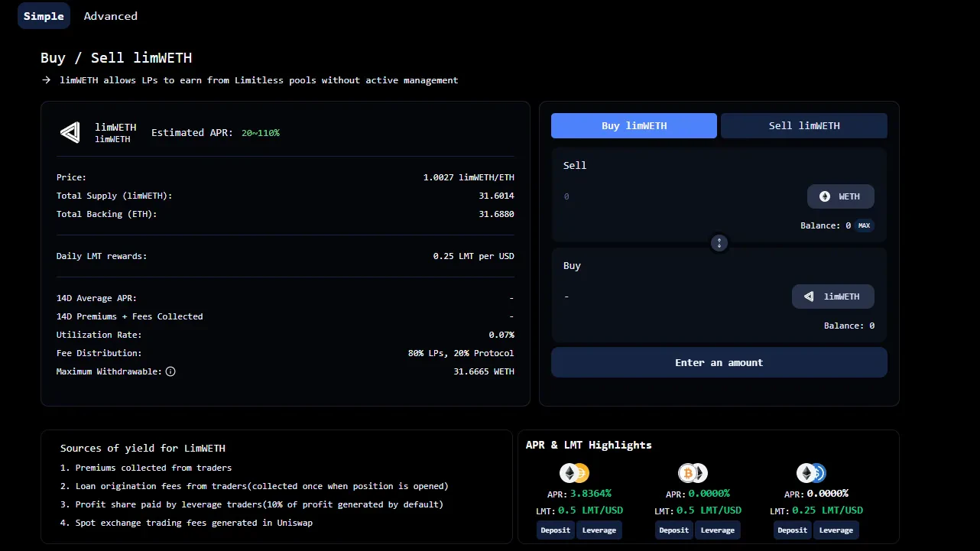
Task: Click the Utilization Rate value 0.07%
Action: pos(501,335)
